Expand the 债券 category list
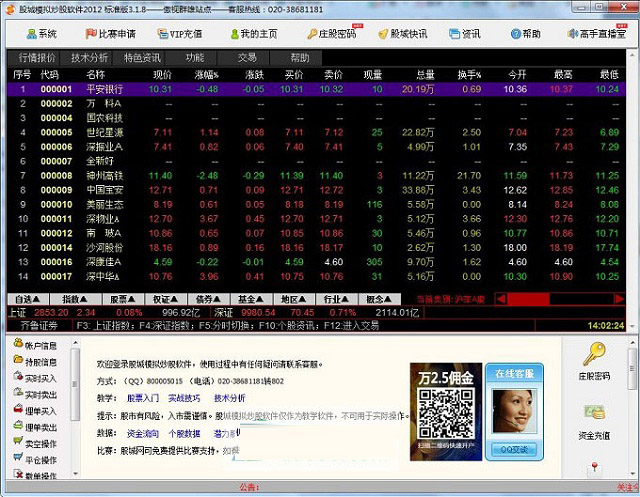This screenshot has width=640, height=497. (209, 299)
